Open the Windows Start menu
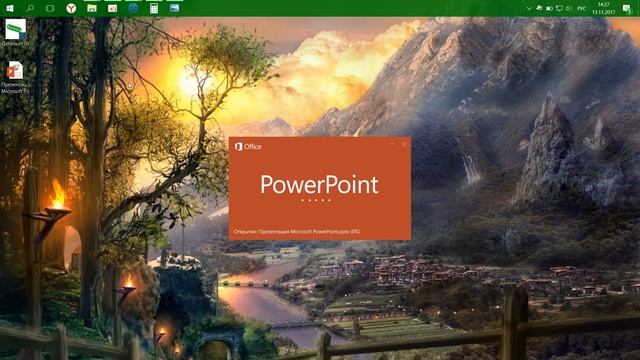This screenshot has height=360, width=640. [x=10, y=8]
